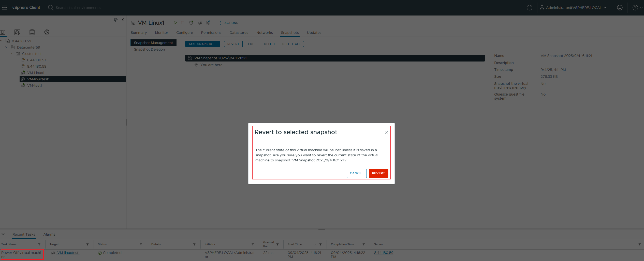The height and width of the screenshot is (261, 644).
Task: Select the Snapshots tab
Action: [x=290, y=33]
